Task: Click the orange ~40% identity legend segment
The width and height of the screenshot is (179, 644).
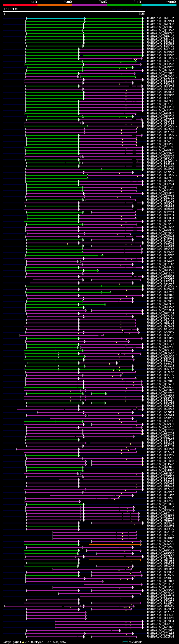Action: pyautogui.click(x=55, y=5)
